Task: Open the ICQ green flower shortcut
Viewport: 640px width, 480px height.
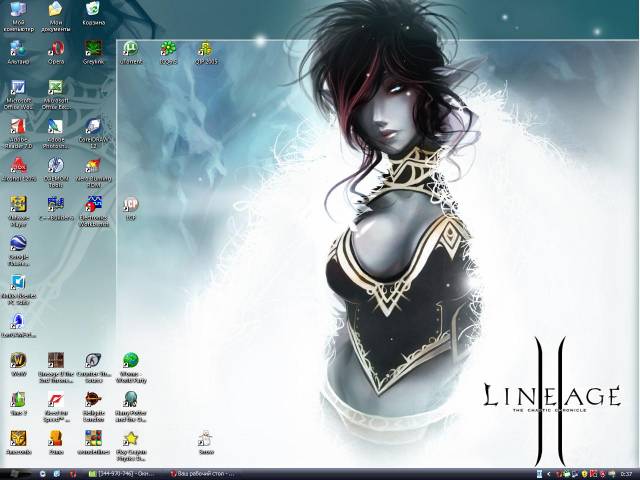Action: (168, 48)
